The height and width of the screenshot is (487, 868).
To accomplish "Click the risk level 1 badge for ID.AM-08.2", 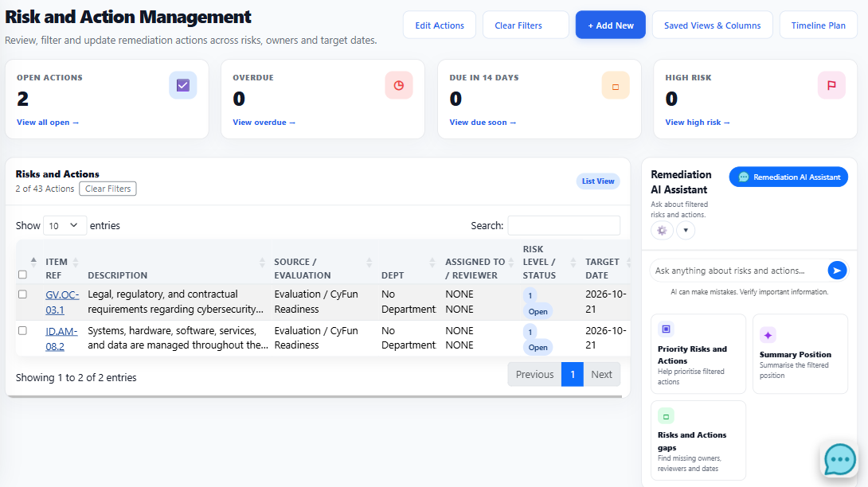I will [x=530, y=332].
